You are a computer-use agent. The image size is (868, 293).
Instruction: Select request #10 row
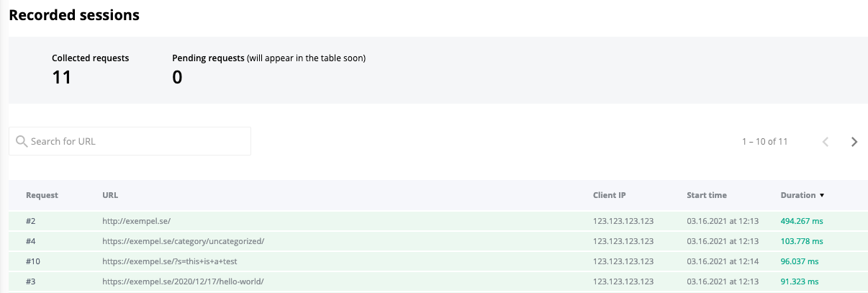coord(33,261)
